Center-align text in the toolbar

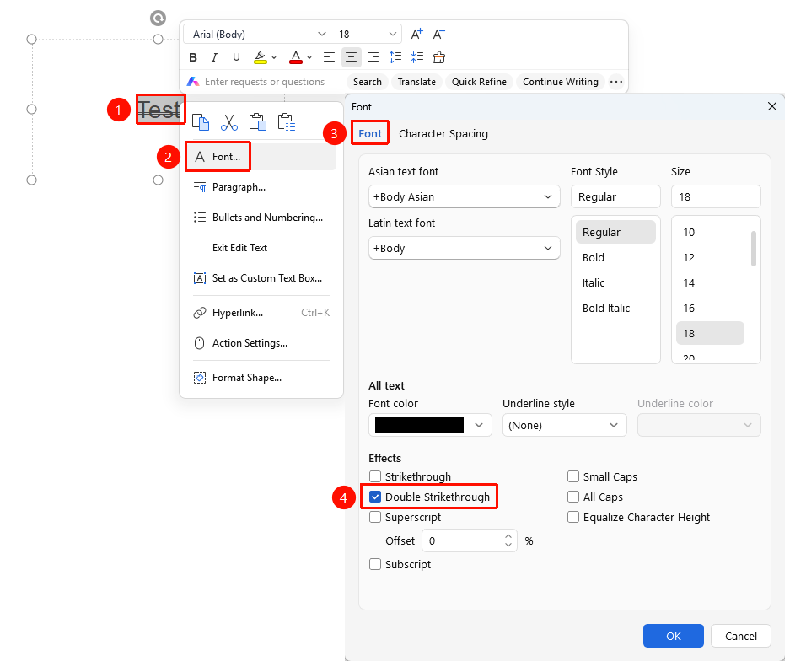pos(351,57)
